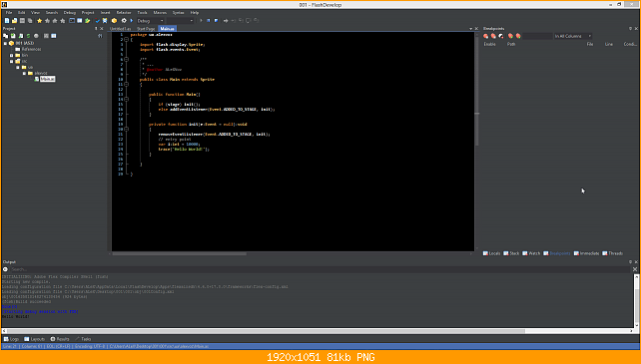Collapse the code fold at line 20
This screenshot has width=641, height=364.
[x=127, y=129]
